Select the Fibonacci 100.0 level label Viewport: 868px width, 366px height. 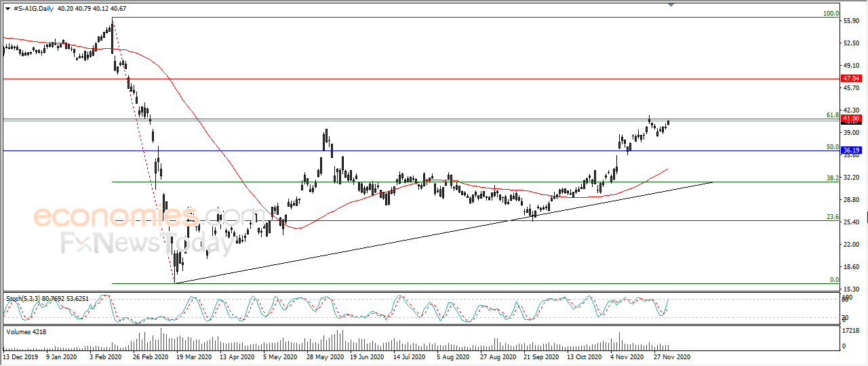click(x=831, y=14)
